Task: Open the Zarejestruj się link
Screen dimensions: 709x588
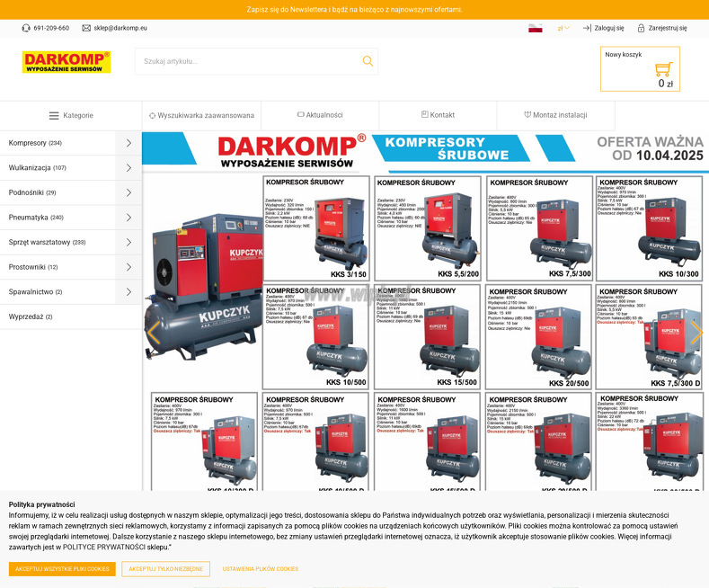Action: click(668, 28)
